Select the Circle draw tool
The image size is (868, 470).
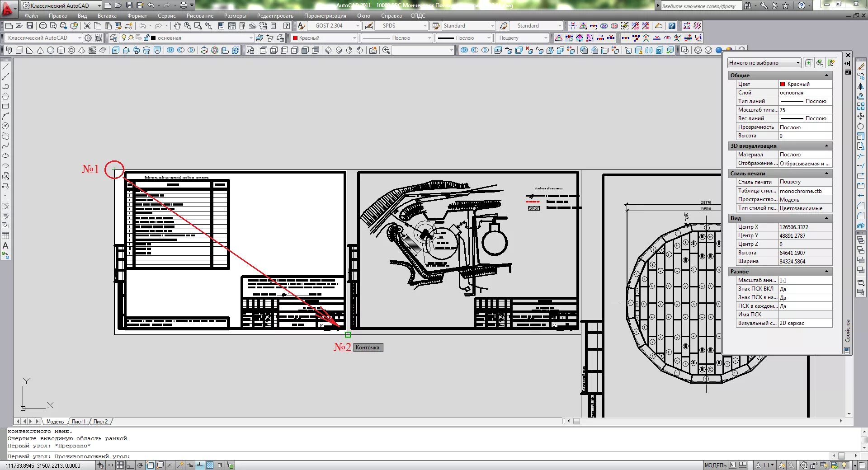5,126
